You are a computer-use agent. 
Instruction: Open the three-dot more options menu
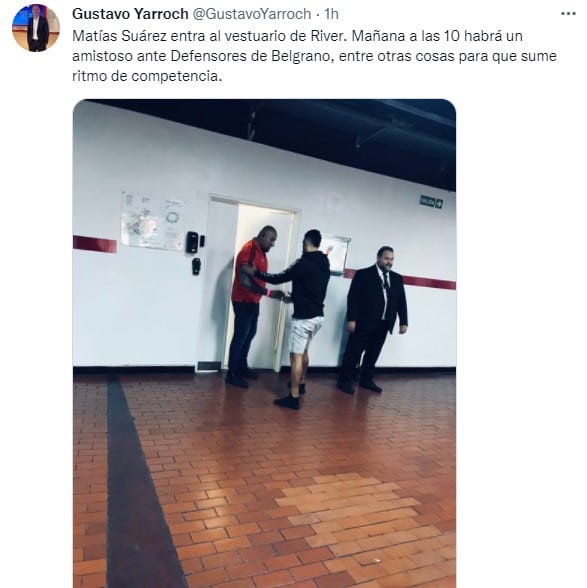coord(568,14)
